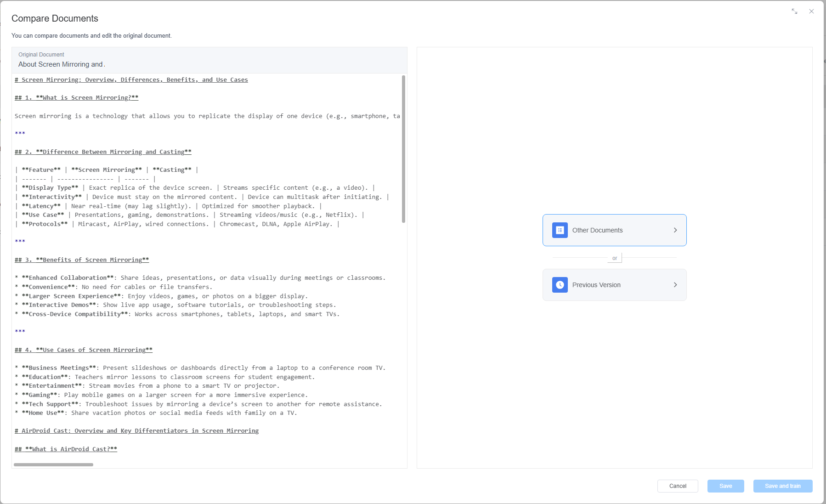Click the '**Home Use**' bullet line
This screenshot has width=826, height=504.
tap(156, 413)
